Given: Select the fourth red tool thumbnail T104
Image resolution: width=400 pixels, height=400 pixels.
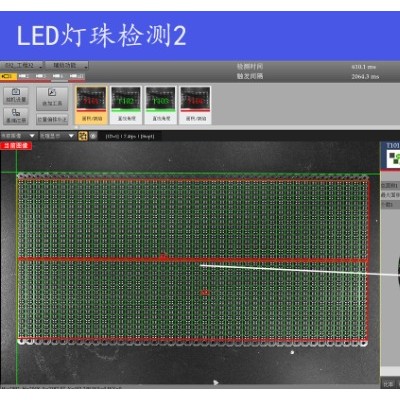Looking at the screenshot, I should pyautogui.click(x=195, y=105).
